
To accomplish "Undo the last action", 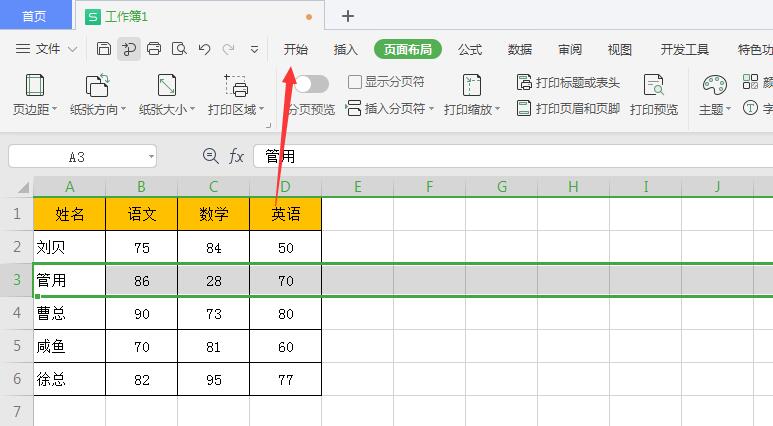I will pos(204,49).
